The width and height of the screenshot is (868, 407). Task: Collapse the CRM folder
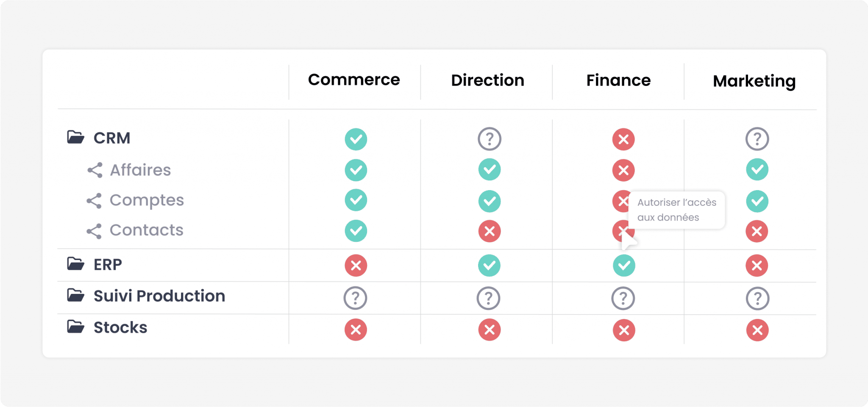(76, 137)
